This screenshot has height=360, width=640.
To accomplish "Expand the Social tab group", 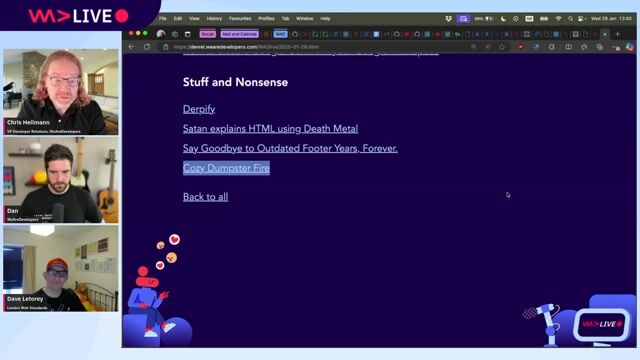I will coord(207,34).
